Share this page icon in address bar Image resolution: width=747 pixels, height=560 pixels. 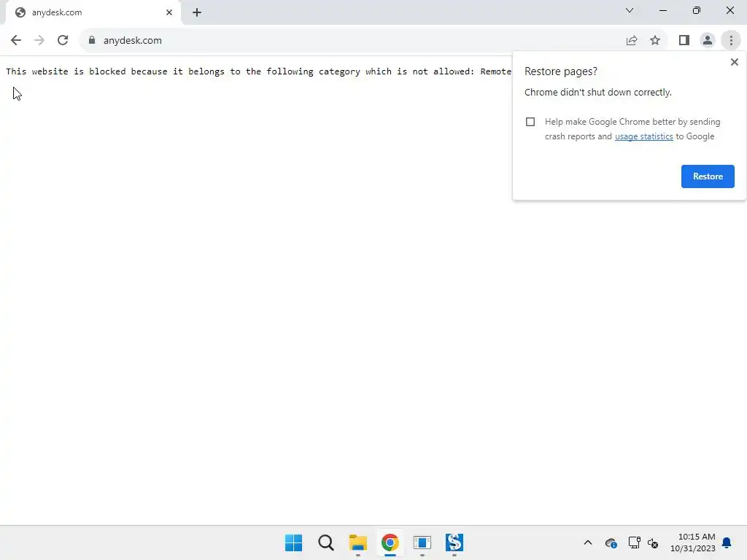click(x=632, y=41)
